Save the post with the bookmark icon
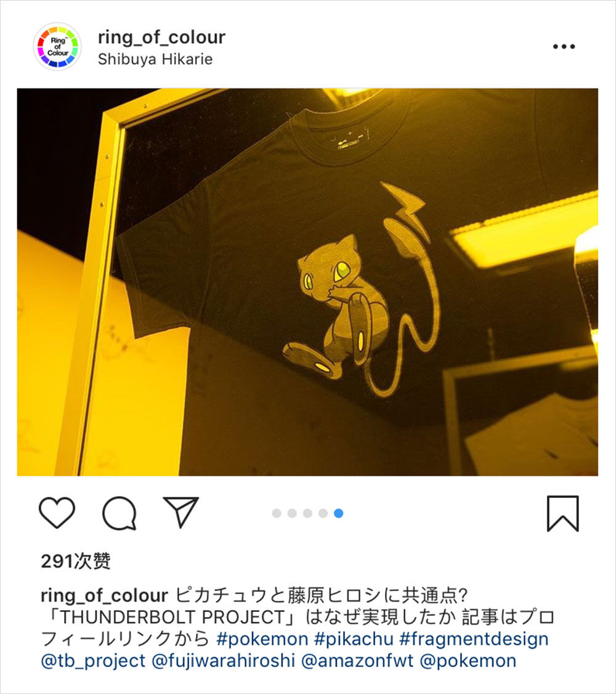 pyautogui.click(x=562, y=513)
